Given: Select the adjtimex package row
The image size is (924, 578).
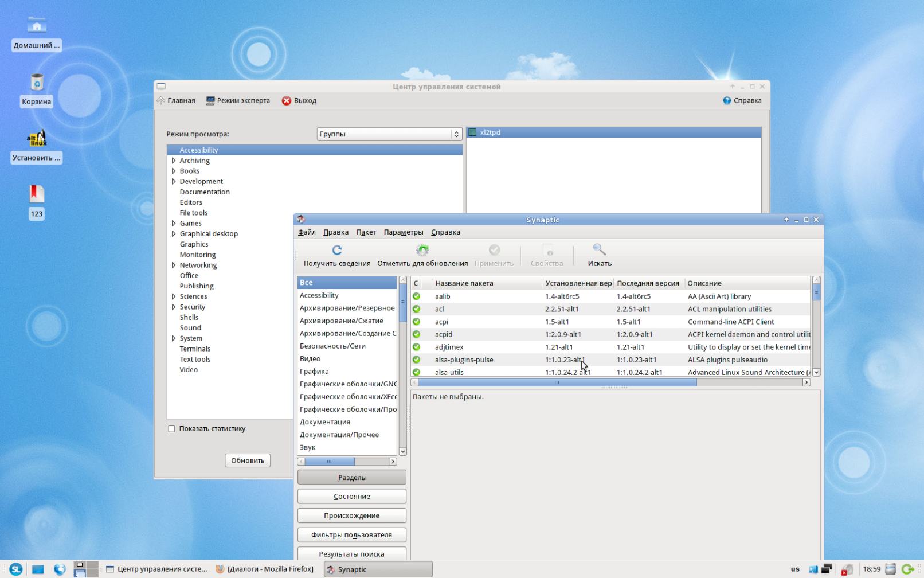Looking at the screenshot, I should (x=610, y=347).
